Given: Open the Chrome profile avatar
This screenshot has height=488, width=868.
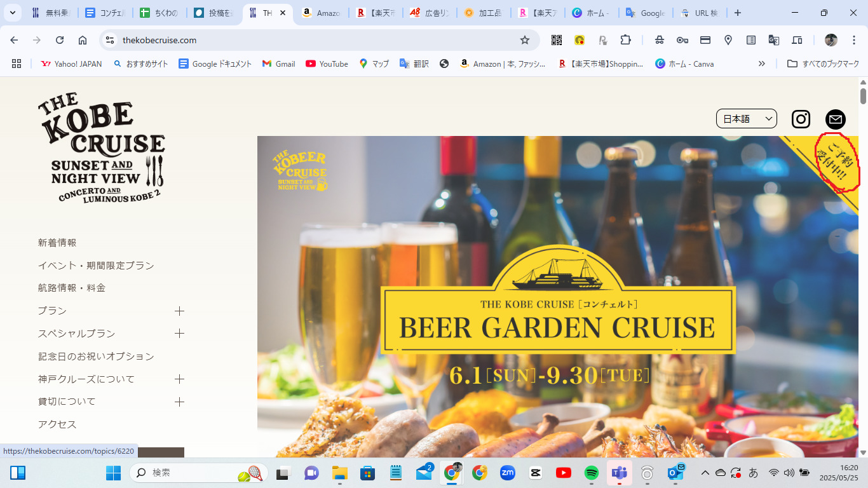Looking at the screenshot, I should coord(831,40).
